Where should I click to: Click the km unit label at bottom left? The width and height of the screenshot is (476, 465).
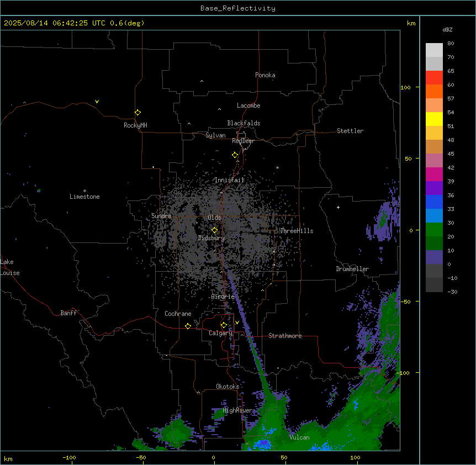coord(8,459)
